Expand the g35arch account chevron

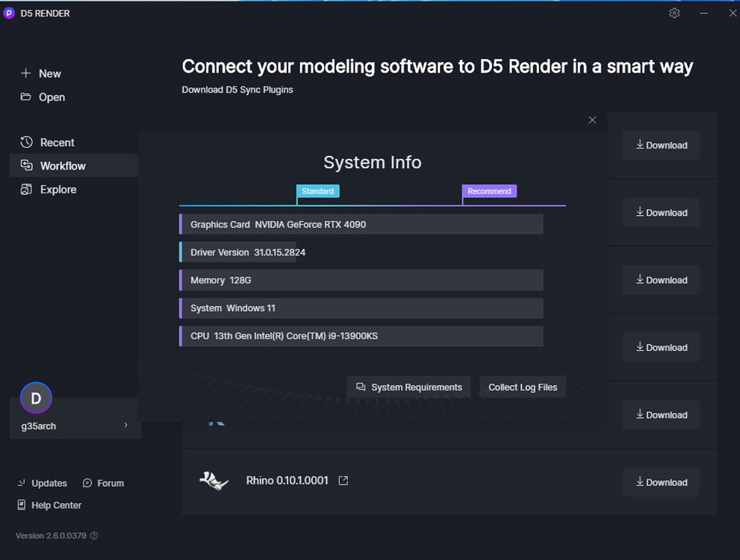(x=125, y=425)
